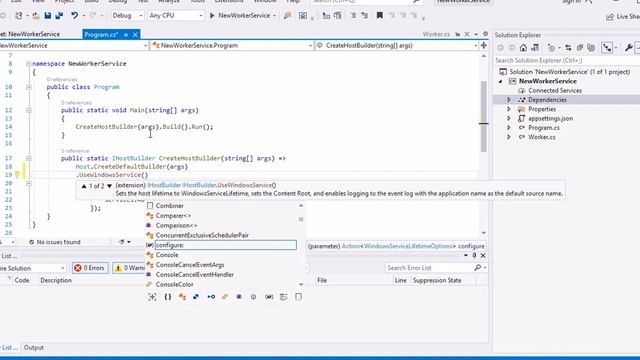Screen dimensions: 640x360
Task: Click the Undo arrow icon
Action: pos(74,16)
